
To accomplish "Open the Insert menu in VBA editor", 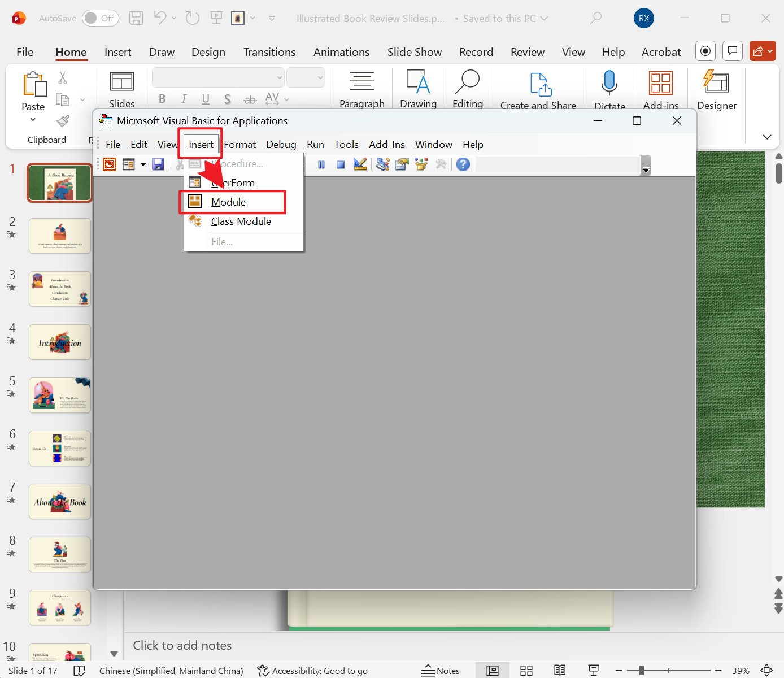I will [x=200, y=144].
